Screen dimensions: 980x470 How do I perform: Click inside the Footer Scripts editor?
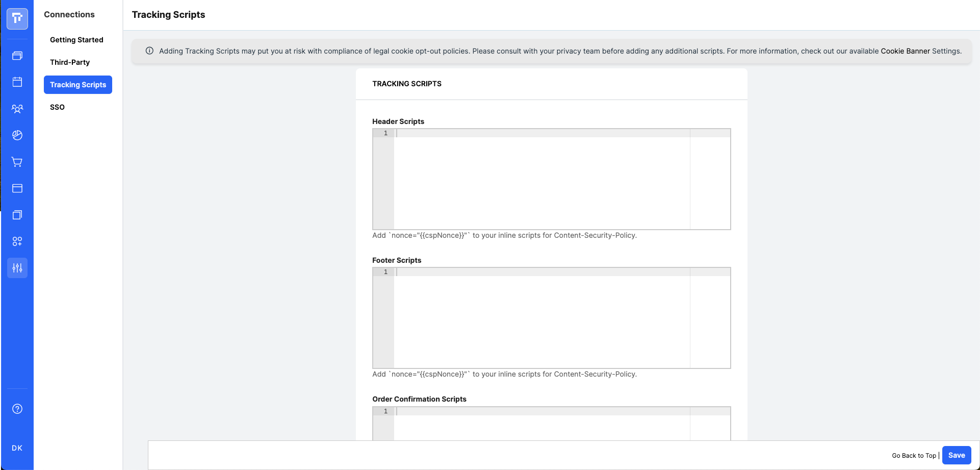(552, 318)
